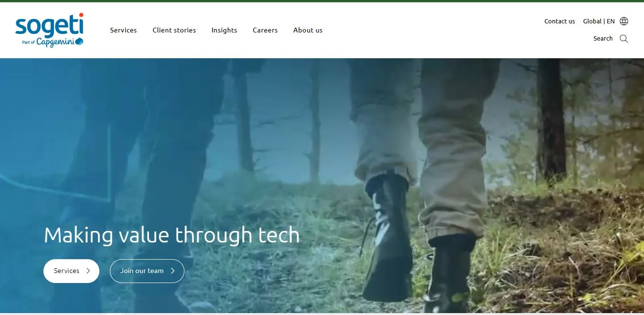
Task: Click the globe icon for region selection
Action: click(624, 21)
